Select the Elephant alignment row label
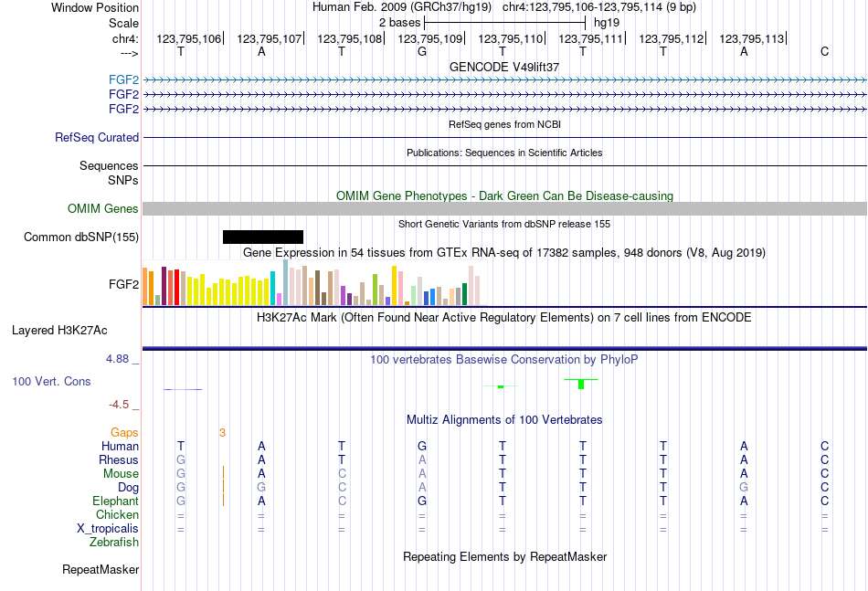This screenshot has height=591, width=868. 115,501
